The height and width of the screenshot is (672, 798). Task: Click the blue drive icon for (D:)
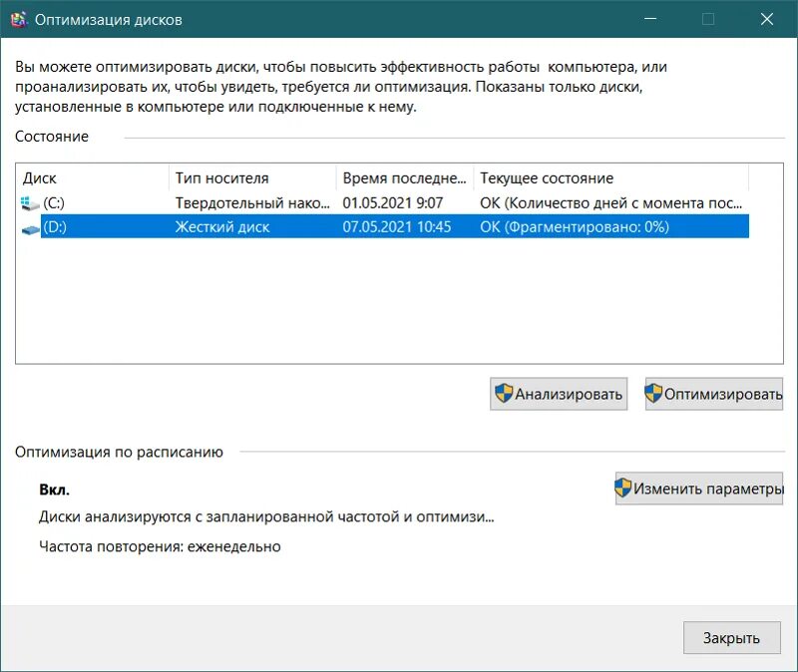31,230
